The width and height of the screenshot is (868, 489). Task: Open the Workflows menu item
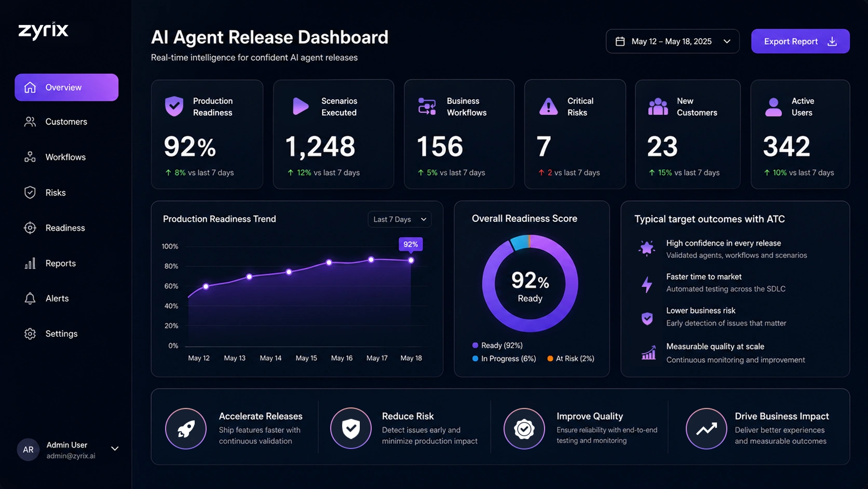pos(66,157)
